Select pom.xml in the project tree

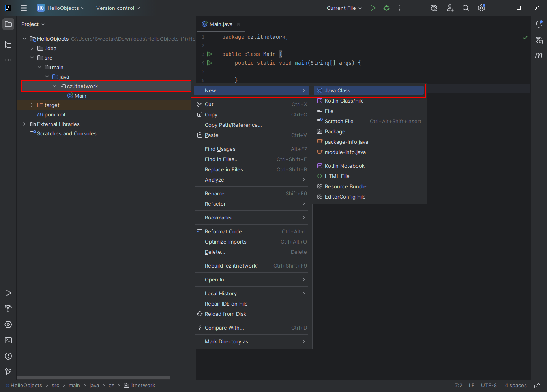pos(51,114)
